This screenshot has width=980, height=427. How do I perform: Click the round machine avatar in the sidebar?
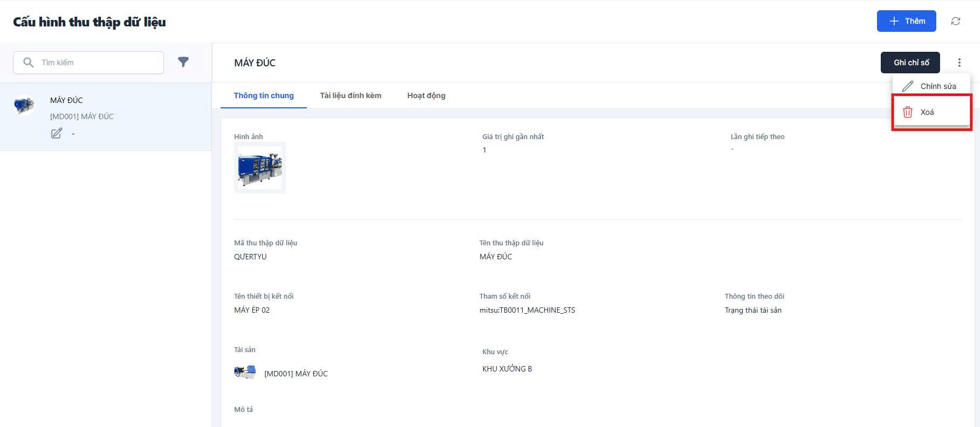tap(24, 105)
